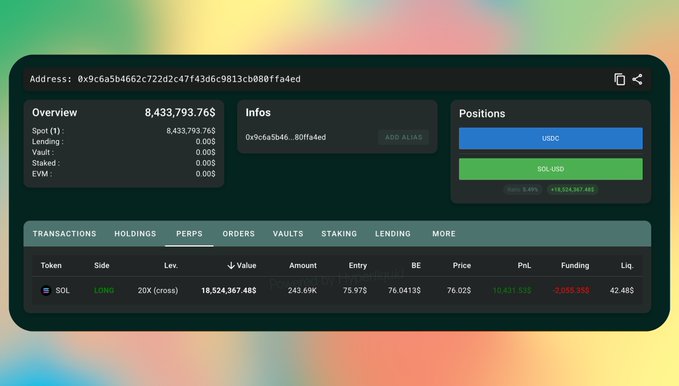The image size is (679, 386).
Task: Click the shortened address 0x9c6a5b46...80ffa4ed
Action: (x=285, y=137)
